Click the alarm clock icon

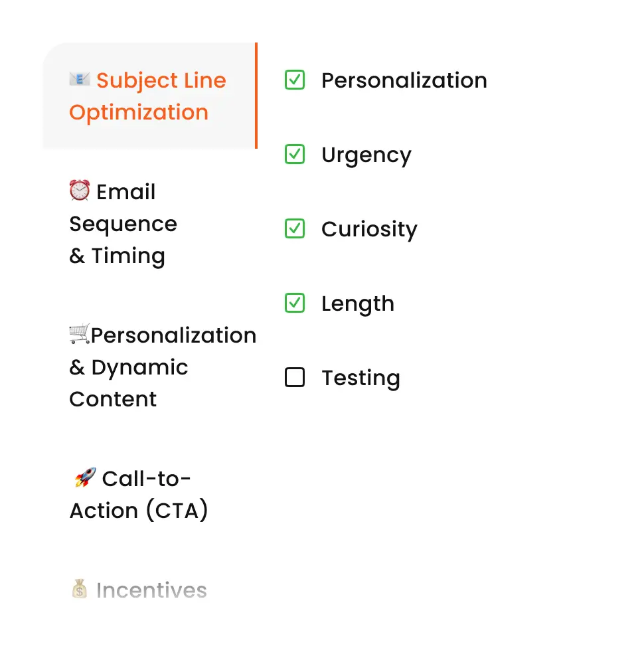[x=80, y=191]
